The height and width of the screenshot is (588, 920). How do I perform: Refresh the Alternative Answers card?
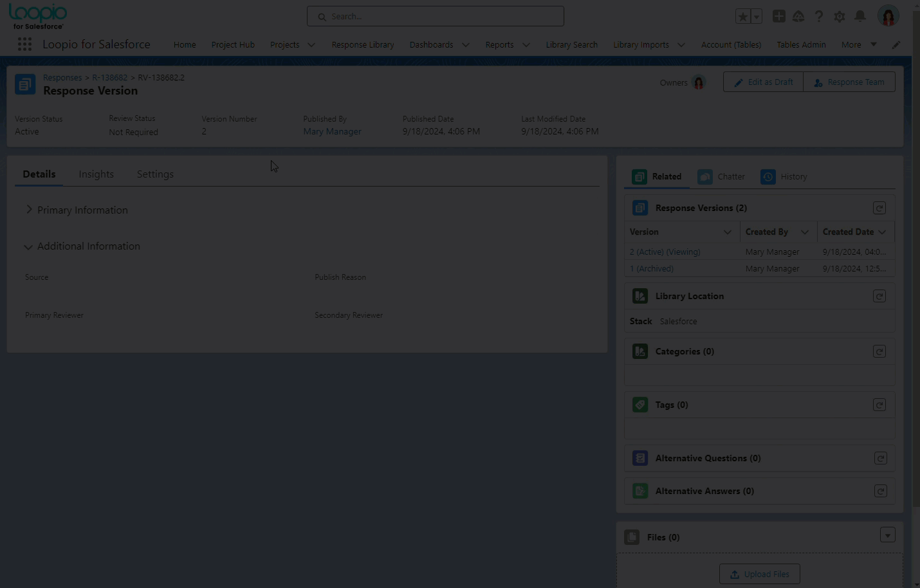click(881, 491)
